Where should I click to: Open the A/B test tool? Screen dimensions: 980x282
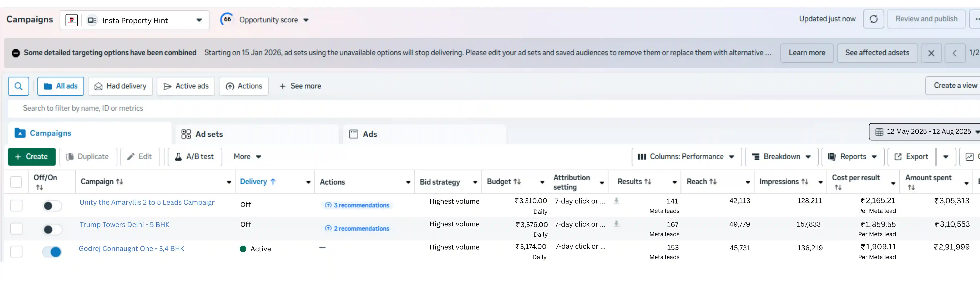tap(194, 157)
